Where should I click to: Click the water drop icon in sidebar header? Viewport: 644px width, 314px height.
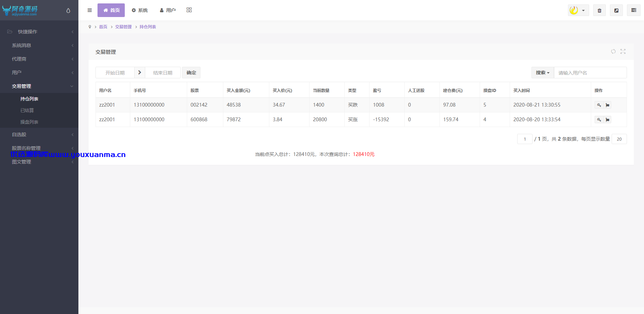point(68,11)
